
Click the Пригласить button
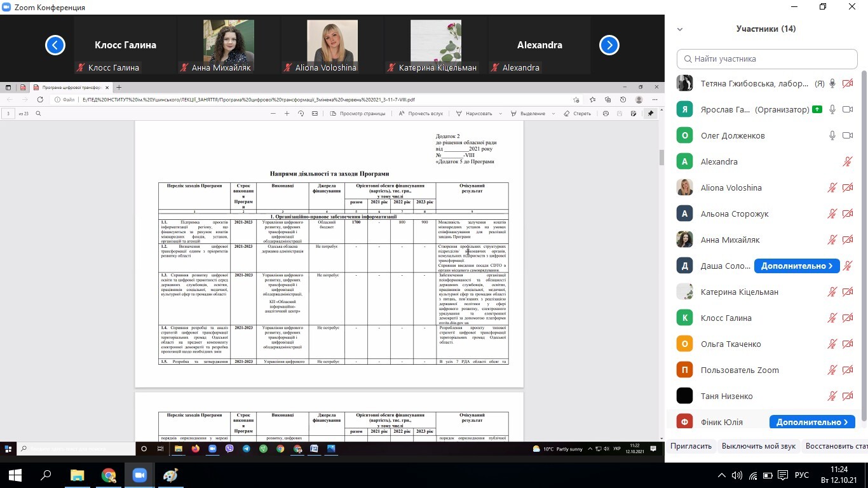(691, 446)
